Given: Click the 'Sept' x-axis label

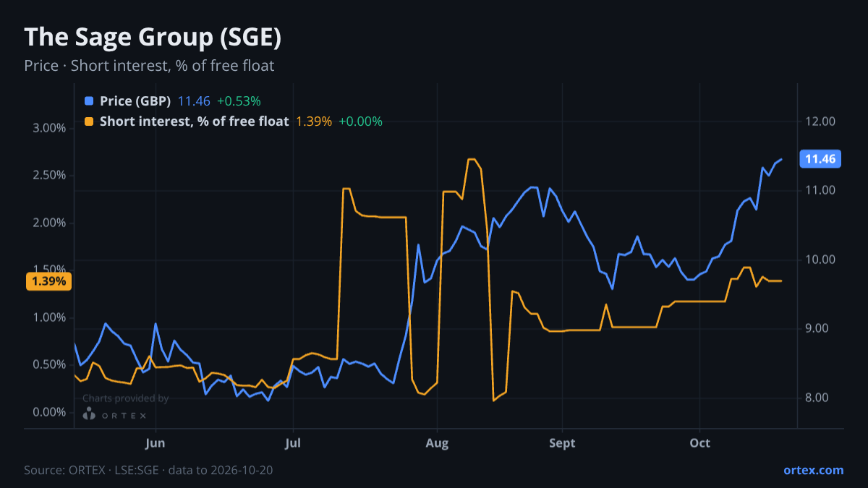Looking at the screenshot, I should (x=562, y=443).
